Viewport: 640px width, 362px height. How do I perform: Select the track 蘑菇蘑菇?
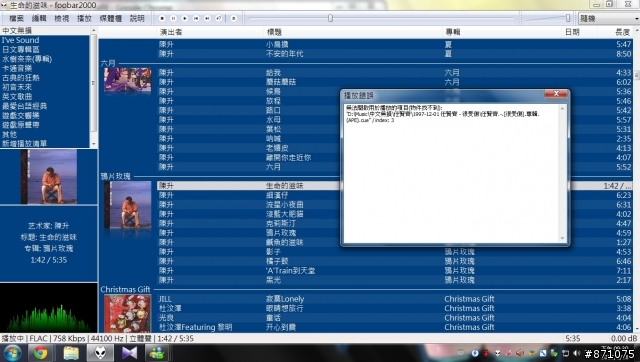[394, 82]
